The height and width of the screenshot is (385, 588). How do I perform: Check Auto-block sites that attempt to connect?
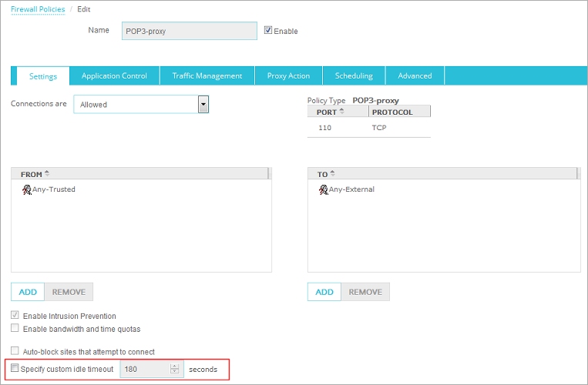pos(15,351)
